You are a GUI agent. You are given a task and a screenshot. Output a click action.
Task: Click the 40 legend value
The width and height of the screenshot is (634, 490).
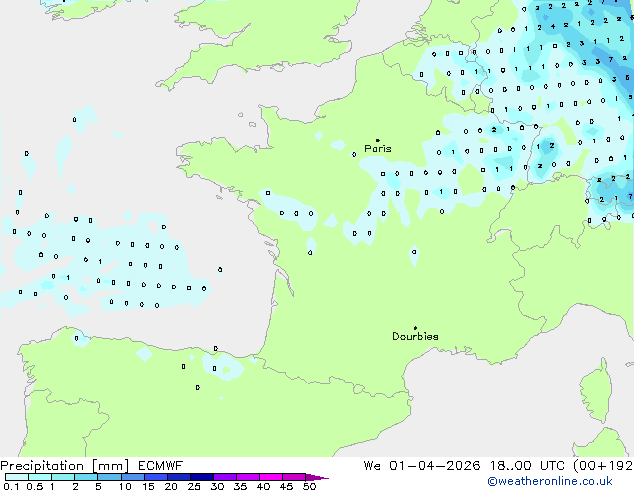(263, 486)
